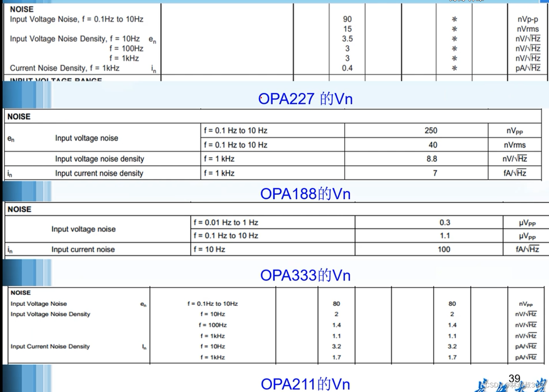This screenshot has width=549, height=392.
Task: Select the 'nVrms' unit in OPA188 table
Action: [x=515, y=145]
